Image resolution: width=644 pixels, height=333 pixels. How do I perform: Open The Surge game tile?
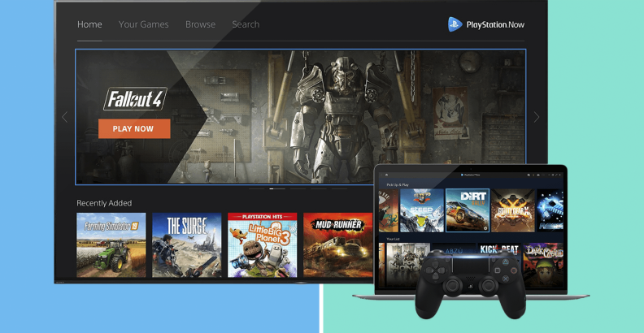[x=187, y=244]
